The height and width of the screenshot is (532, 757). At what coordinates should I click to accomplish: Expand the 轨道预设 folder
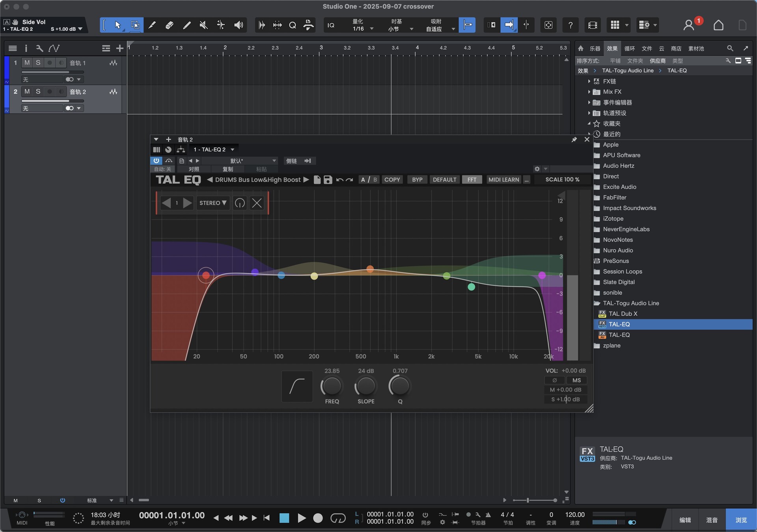pyautogui.click(x=589, y=113)
